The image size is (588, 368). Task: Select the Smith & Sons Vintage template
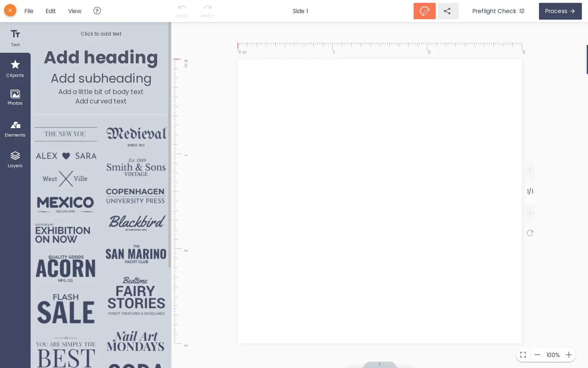coord(136,167)
